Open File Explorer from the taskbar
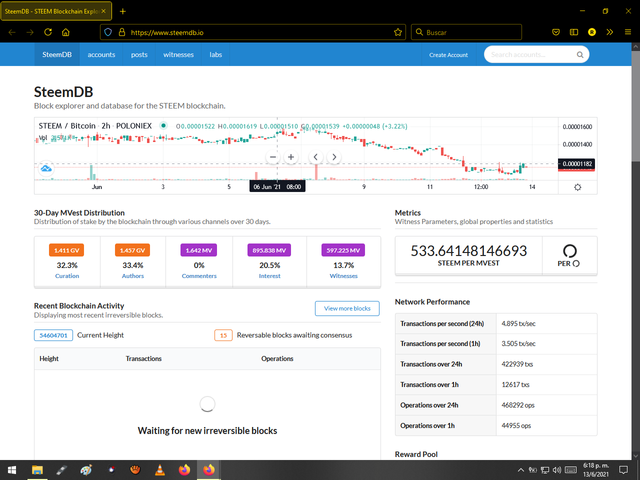This screenshot has height=480, width=640. (37, 470)
